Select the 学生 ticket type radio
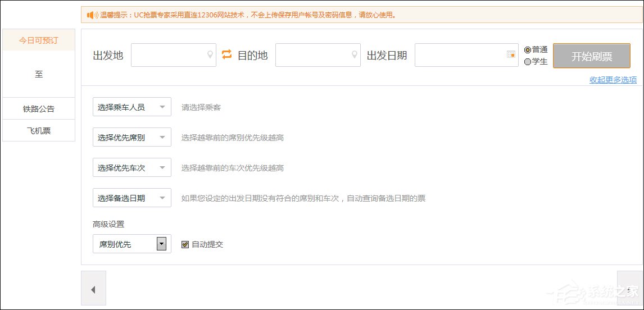The height and width of the screenshot is (310, 644). click(x=528, y=62)
